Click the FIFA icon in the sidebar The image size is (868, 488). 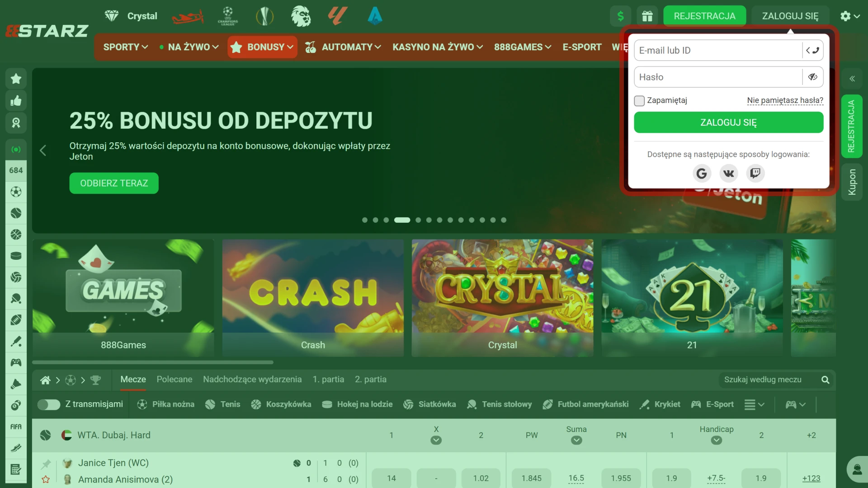pos(16,426)
